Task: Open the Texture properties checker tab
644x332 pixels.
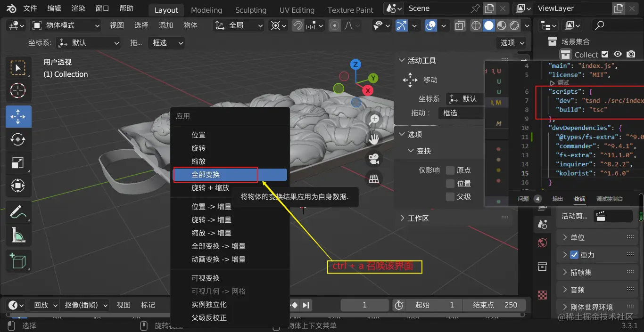Action: pos(542,295)
